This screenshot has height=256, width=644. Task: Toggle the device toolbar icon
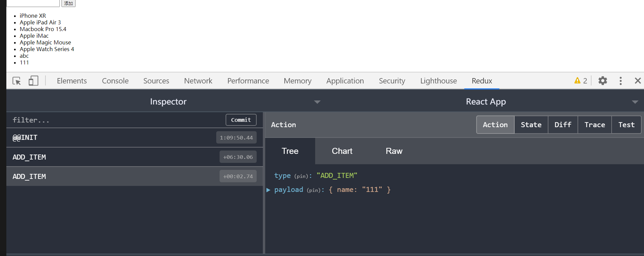[33, 81]
